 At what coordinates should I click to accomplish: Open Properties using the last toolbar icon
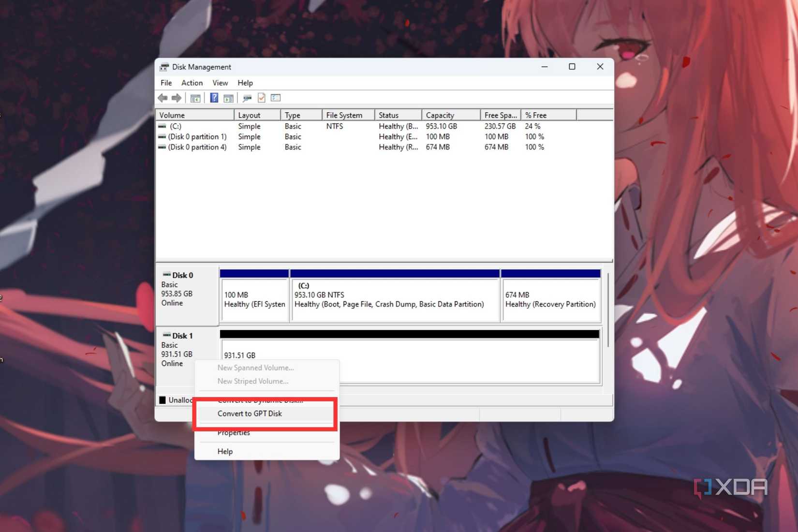[x=276, y=98]
